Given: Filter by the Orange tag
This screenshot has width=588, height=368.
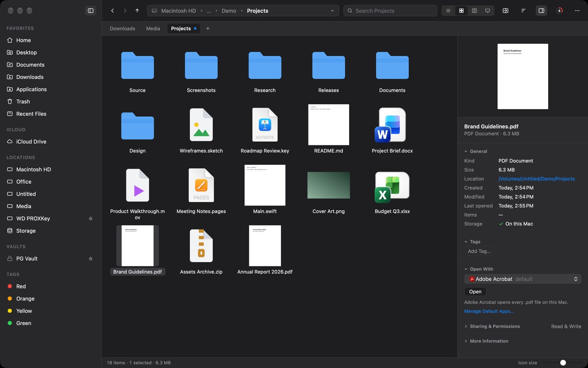Looking at the screenshot, I should pyautogui.click(x=50, y=299).
